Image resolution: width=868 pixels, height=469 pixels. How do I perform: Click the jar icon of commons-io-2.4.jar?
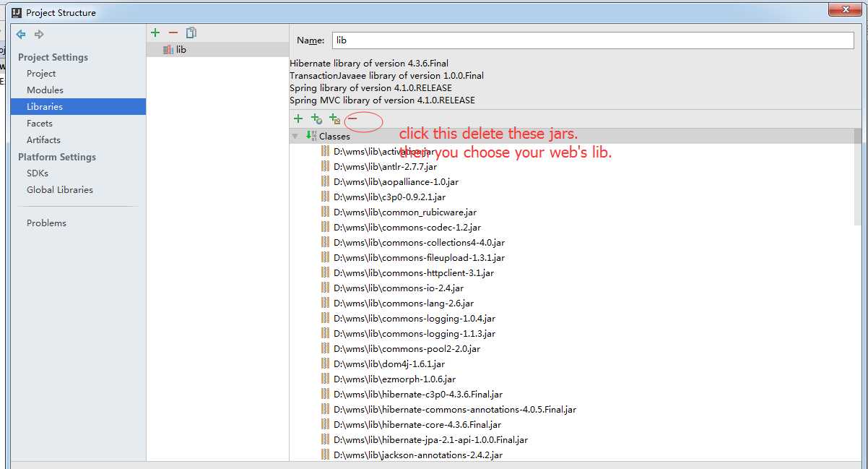coord(325,288)
